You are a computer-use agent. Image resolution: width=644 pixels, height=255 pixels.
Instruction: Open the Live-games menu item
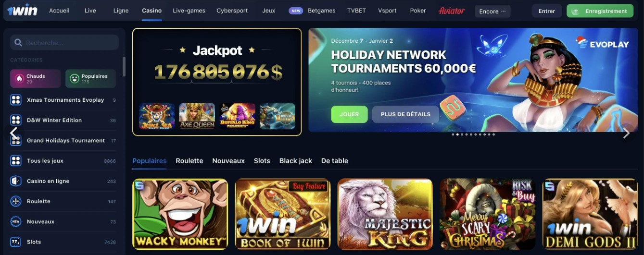189,11
